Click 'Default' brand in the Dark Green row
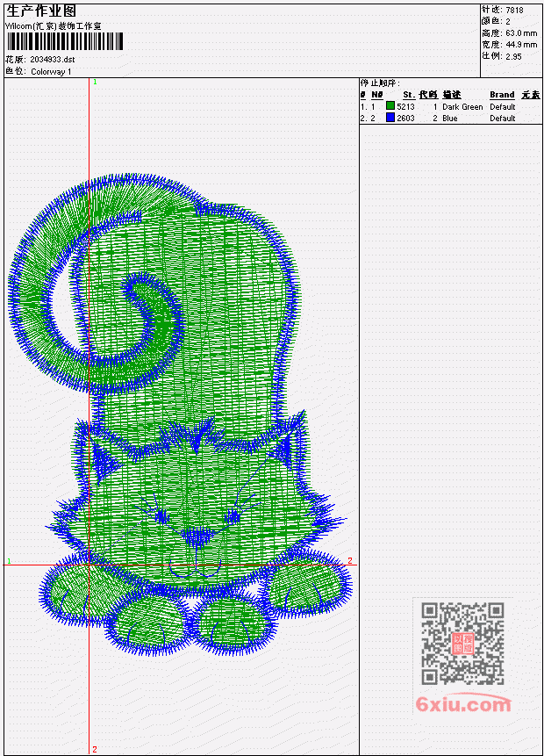Screen dimensions: 544x756 [503, 106]
